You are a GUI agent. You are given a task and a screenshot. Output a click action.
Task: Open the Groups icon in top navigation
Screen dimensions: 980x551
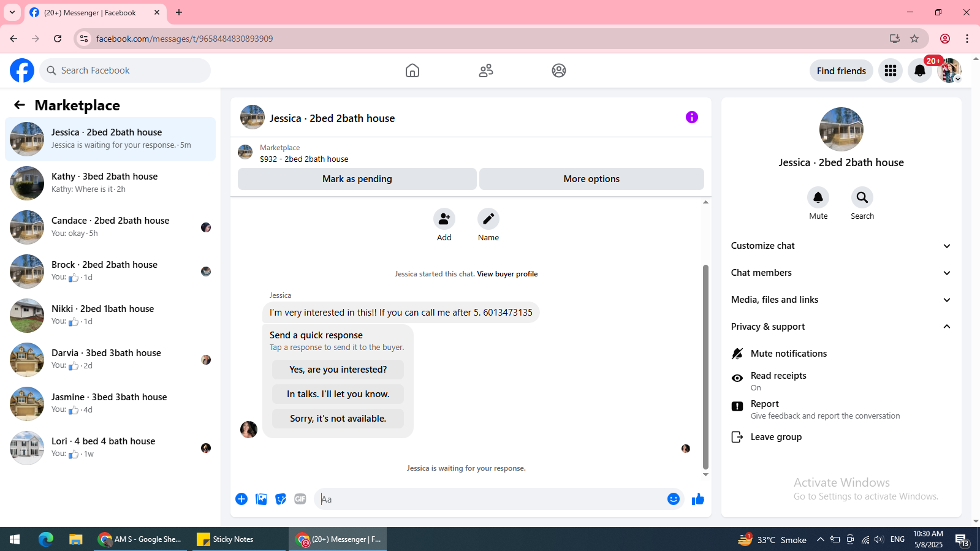[559, 70]
